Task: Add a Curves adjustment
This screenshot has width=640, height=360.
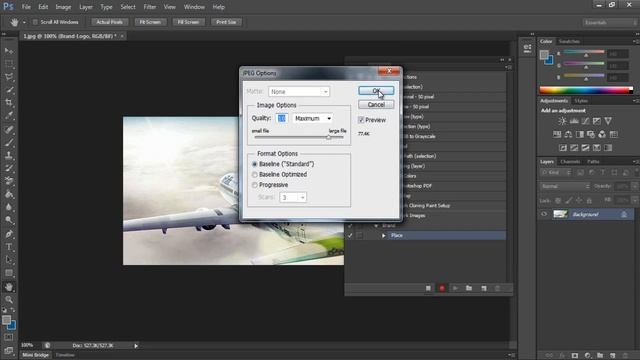Action: point(585,121)
